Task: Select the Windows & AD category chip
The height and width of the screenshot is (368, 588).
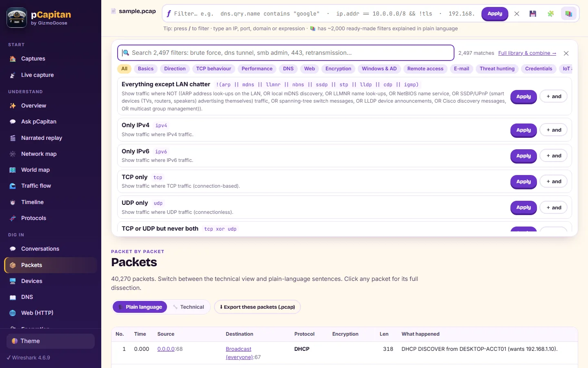Action: click(x=379, y=69)
